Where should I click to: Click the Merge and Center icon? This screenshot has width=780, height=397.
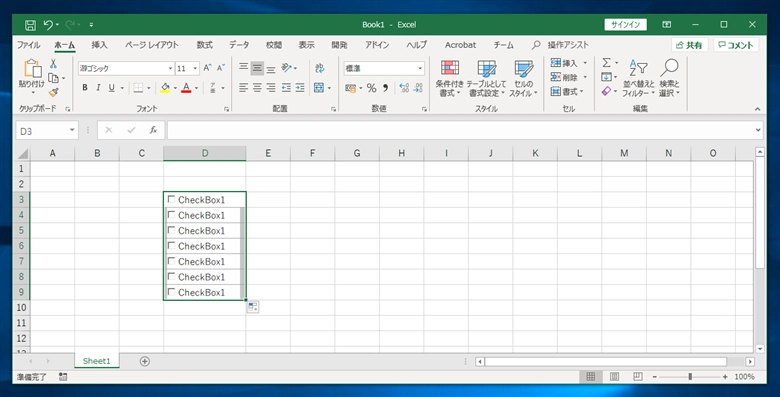pyautogui.click(x=319, y=88)
